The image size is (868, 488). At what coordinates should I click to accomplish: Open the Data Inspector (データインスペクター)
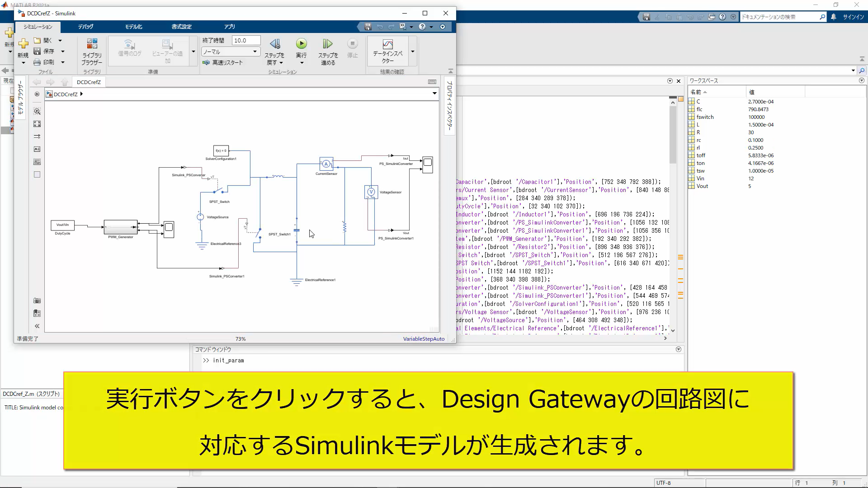(x=388, y=50)
